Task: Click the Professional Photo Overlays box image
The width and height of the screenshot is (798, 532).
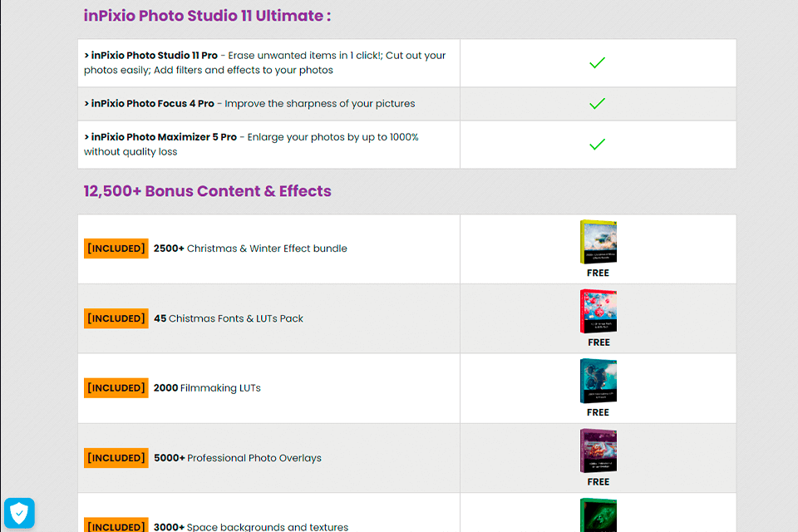Action: (598, 451)
